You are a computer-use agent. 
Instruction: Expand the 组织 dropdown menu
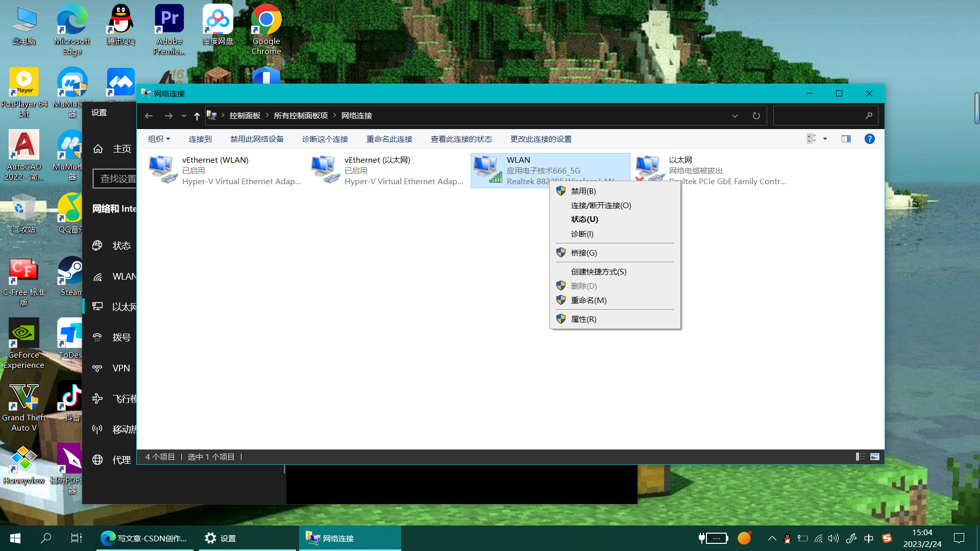[159, 139]
